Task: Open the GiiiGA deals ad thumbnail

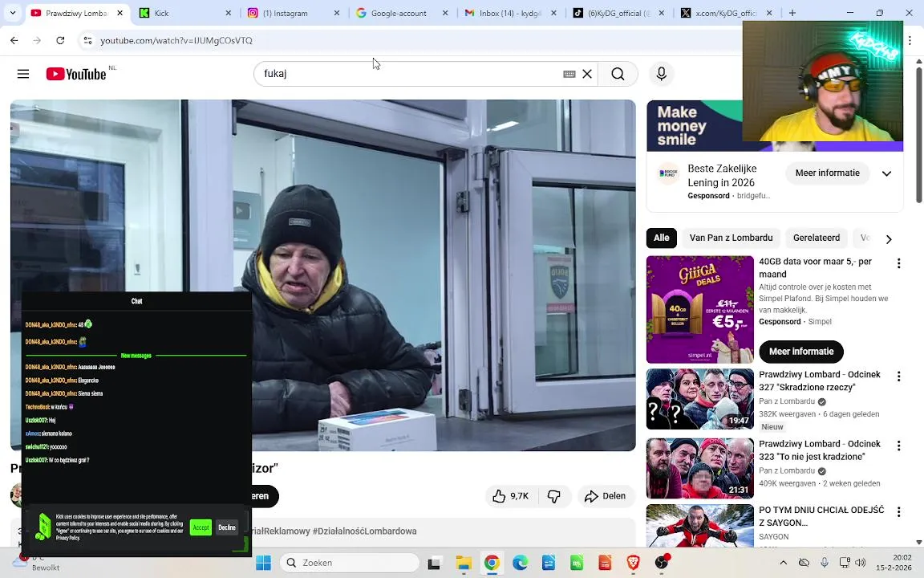Action: click(x=699, y=310)
